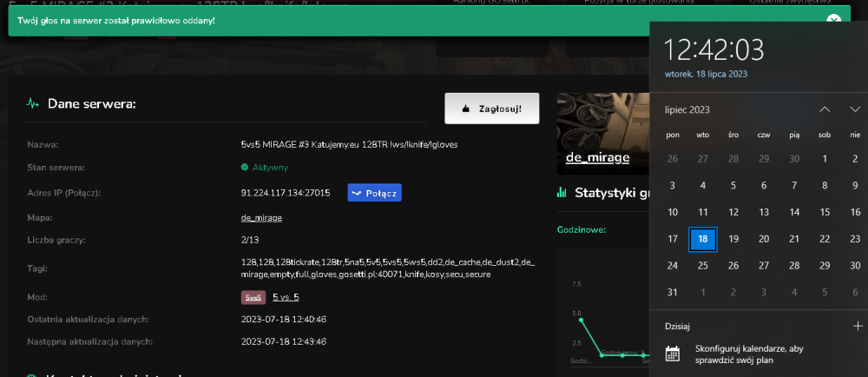The width and height of the screenshot is (868, 377).
Task: Select July 21 in the calendar
Action: 794,239
